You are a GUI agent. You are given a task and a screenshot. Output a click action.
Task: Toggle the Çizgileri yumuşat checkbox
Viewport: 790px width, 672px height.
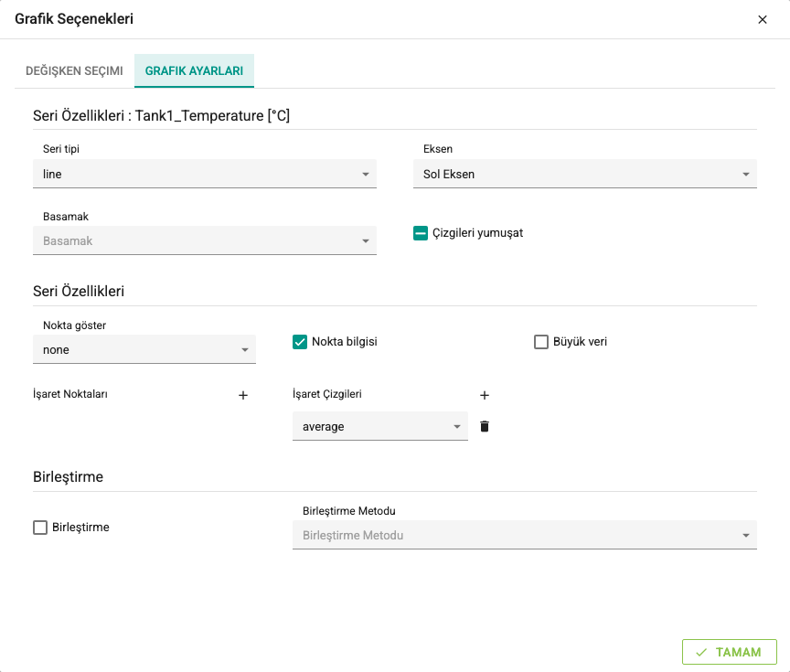[x=421, y=233]
